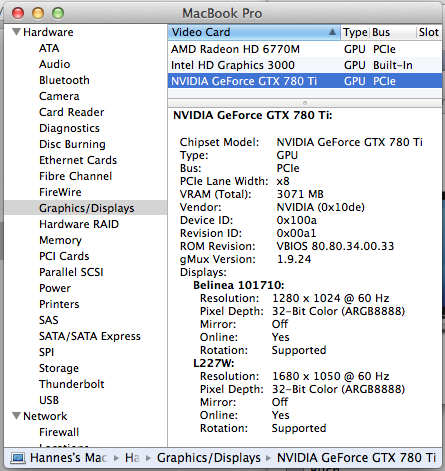
Task: Click the bold NVIDIA GeForce GTX 780 Ti heading
Action: [x=253, y=115]
